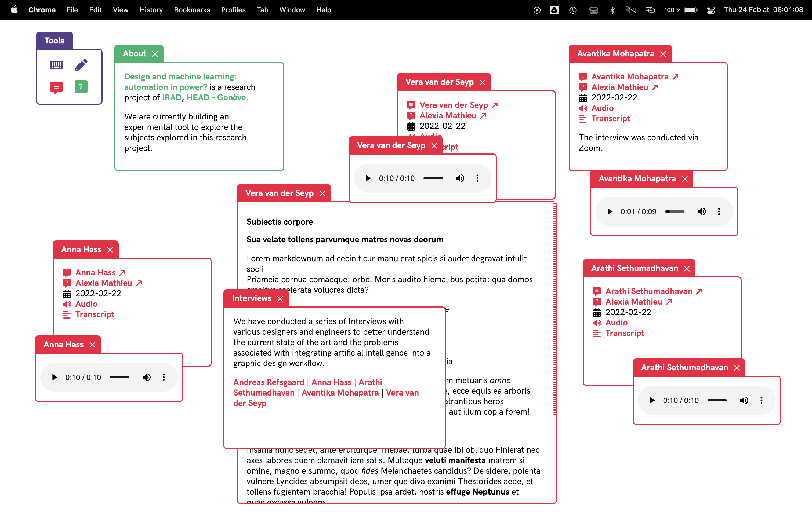This screenshot has height=527, width=812.
Task: Seek in Arathi Sethumadhavan audio progress bar
Action: click(717, 400)
